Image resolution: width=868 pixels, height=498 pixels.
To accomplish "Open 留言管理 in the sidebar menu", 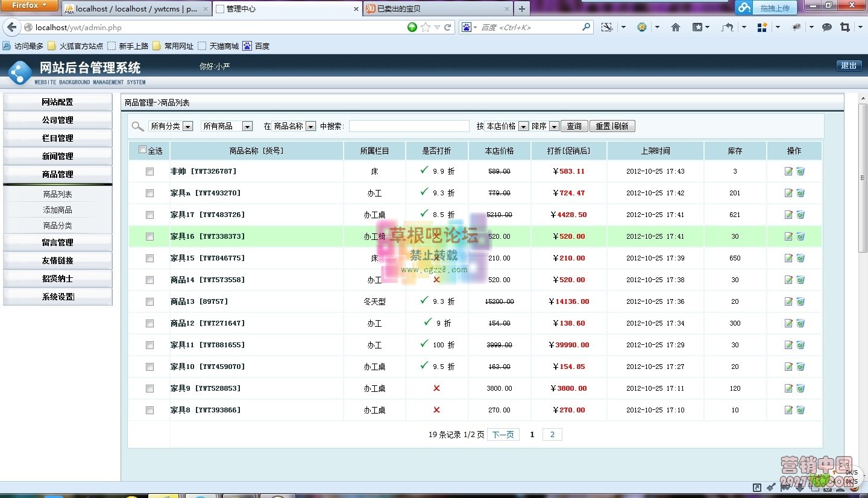I will (58, 244).
